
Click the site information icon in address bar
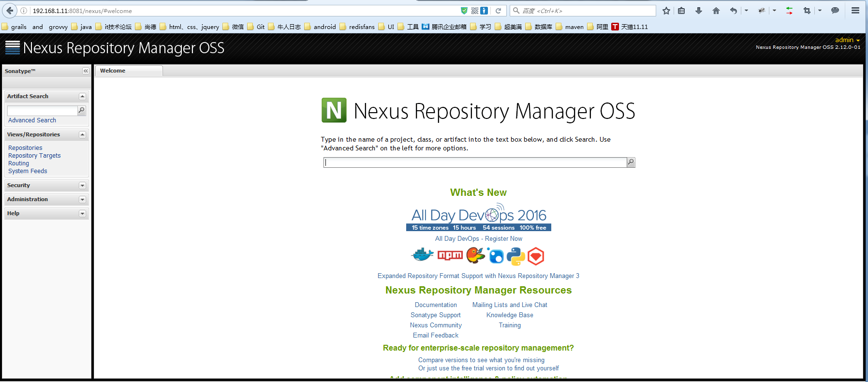[x=24, y=11]
